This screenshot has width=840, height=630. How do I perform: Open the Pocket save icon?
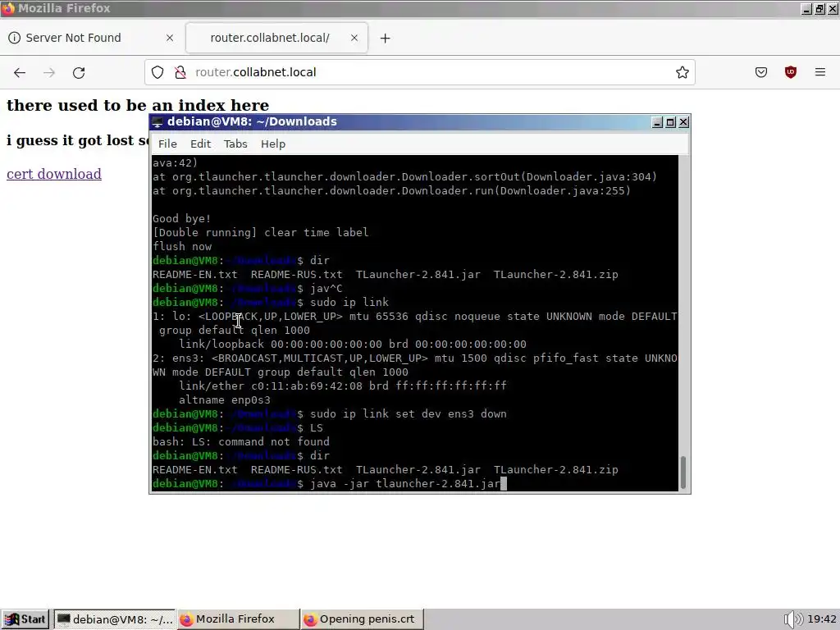tap(761, 72)
